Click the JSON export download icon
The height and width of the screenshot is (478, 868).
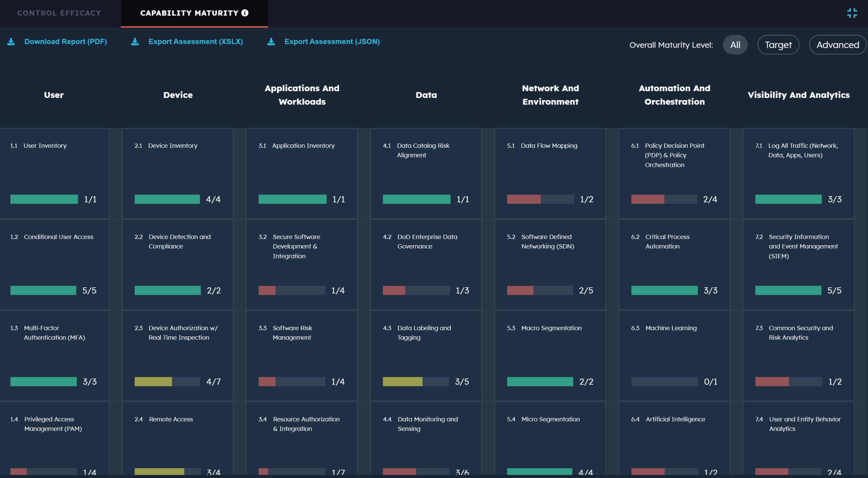[271, 42]
